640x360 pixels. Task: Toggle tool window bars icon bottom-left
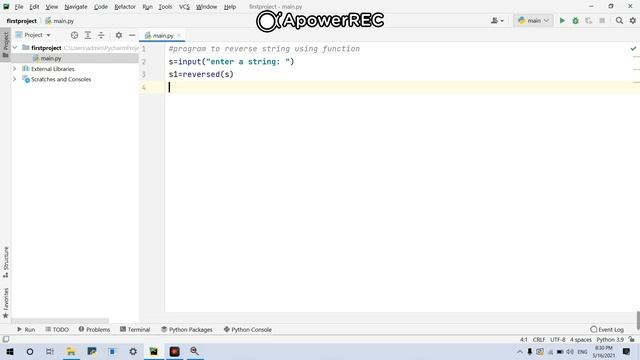point(6,339)
